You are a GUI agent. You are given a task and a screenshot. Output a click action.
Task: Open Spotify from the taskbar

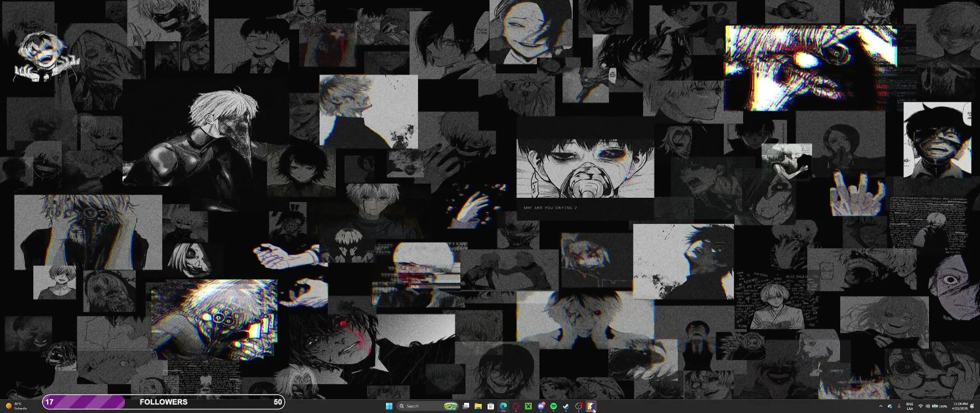[554, 406]
